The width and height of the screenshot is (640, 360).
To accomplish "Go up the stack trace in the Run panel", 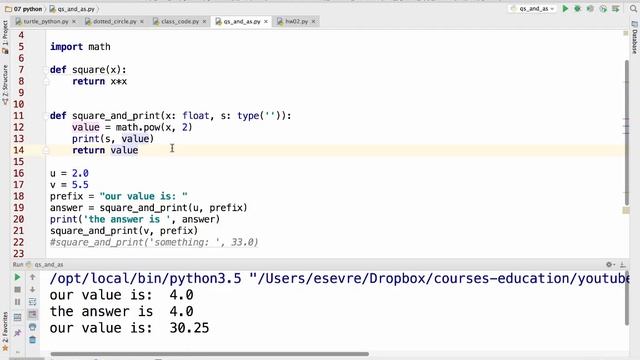I will click(x=33, y=277).
